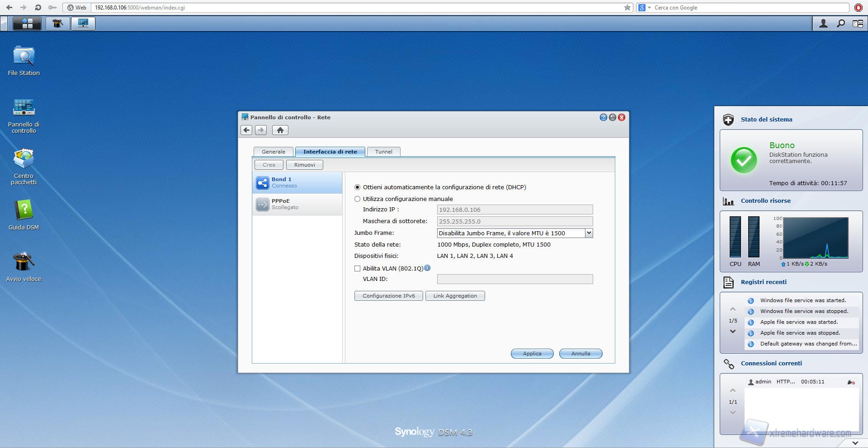Click the Link Aggregation button
The image size is (868, 448).
[x=455, y=296]
